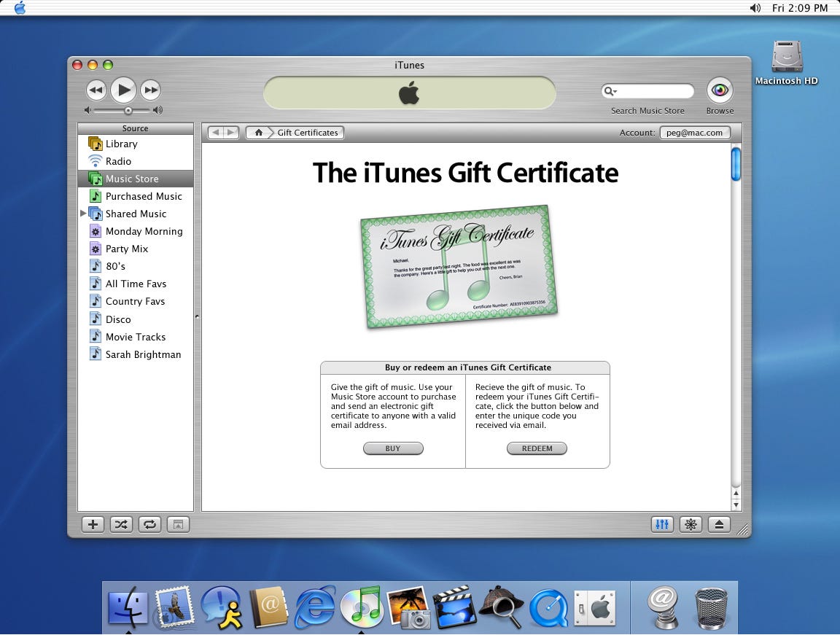Open the Disco playlist

(x=136, y=319)
